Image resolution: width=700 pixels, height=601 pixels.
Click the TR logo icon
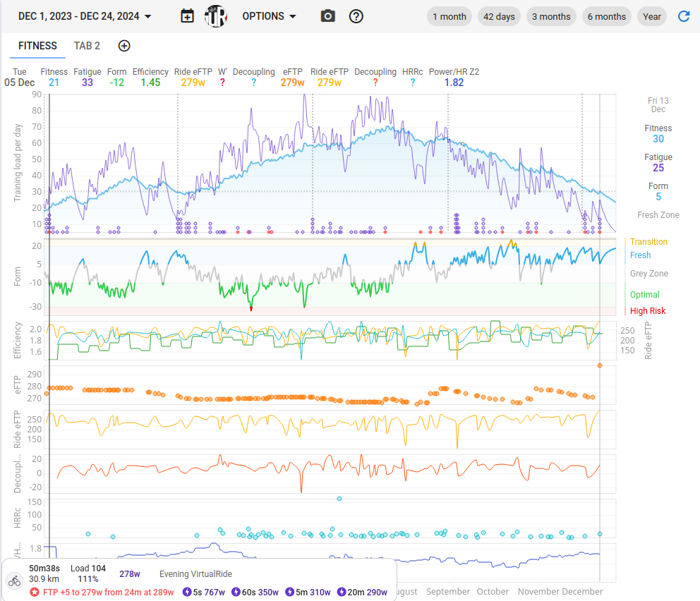click(x=216, y=16)
